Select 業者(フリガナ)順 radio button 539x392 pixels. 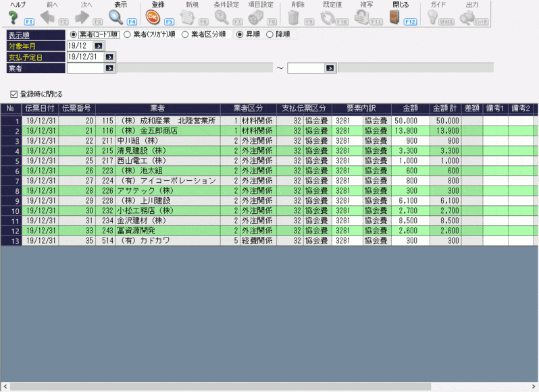(127, 34)
